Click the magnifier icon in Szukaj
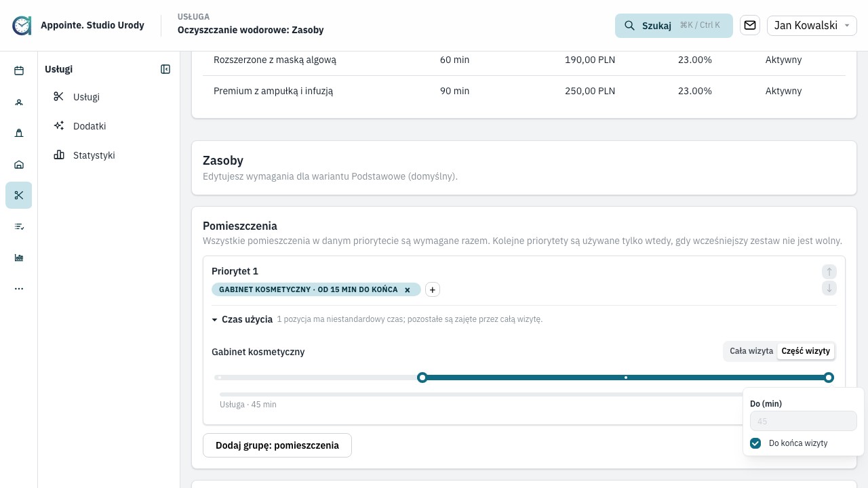This screenshot has width=868, height=488. (x=630, y=26)
